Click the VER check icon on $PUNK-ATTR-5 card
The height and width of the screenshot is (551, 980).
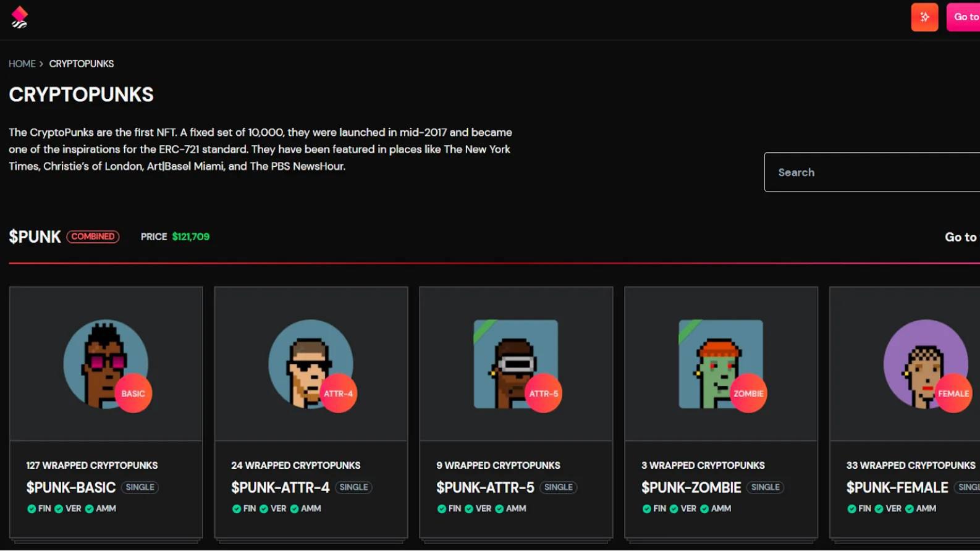469,509
